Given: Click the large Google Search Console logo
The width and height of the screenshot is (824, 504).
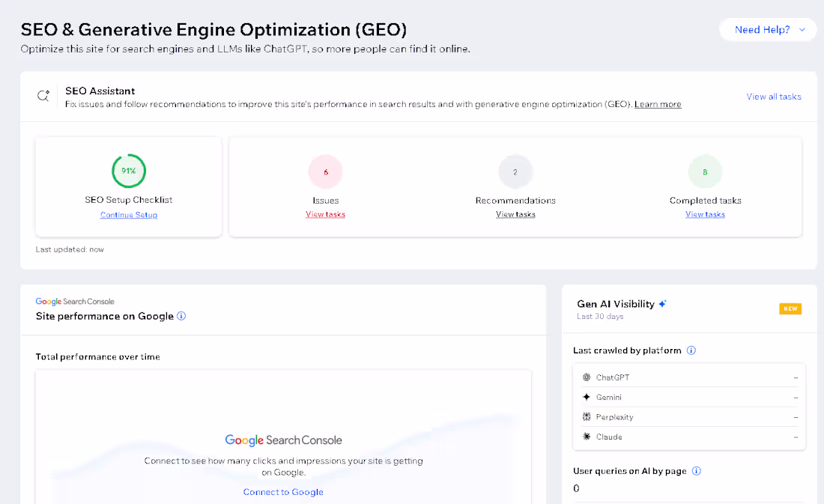Looking at the screenshot, I should 283,440.
